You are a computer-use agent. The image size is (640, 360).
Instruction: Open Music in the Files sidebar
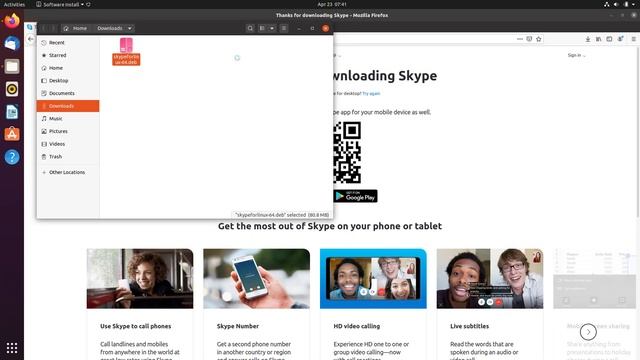68,118
